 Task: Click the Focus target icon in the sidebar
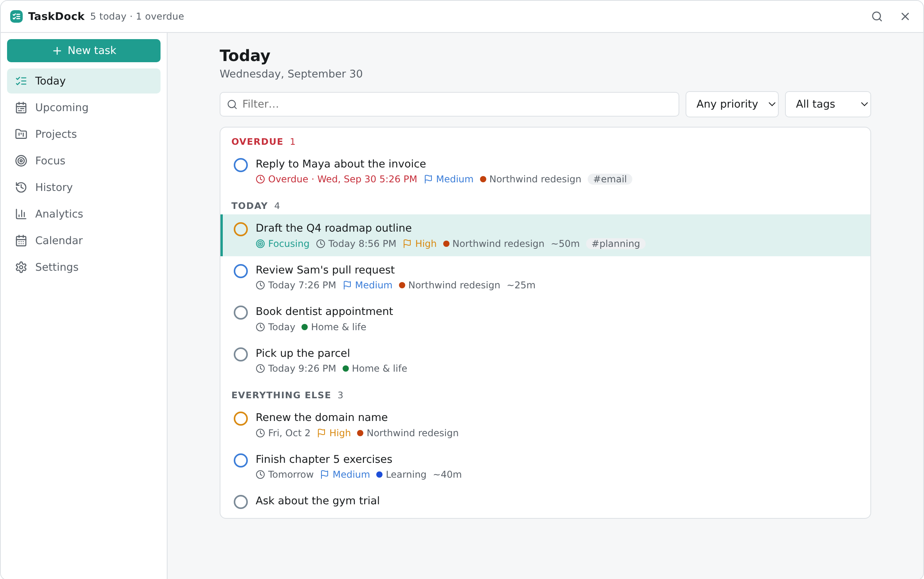coord(21,161)
